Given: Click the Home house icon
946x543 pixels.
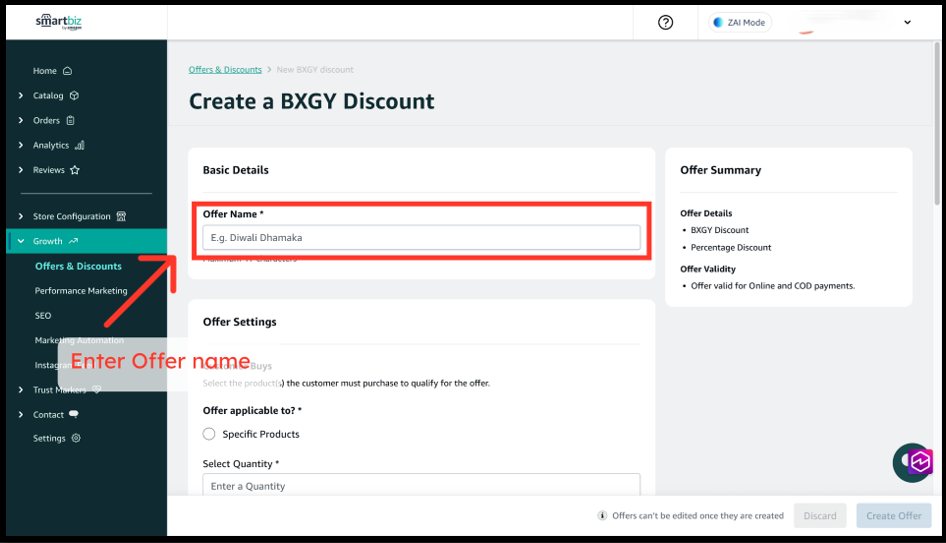Looking at the screenshot, I should (x=67, y=71).
